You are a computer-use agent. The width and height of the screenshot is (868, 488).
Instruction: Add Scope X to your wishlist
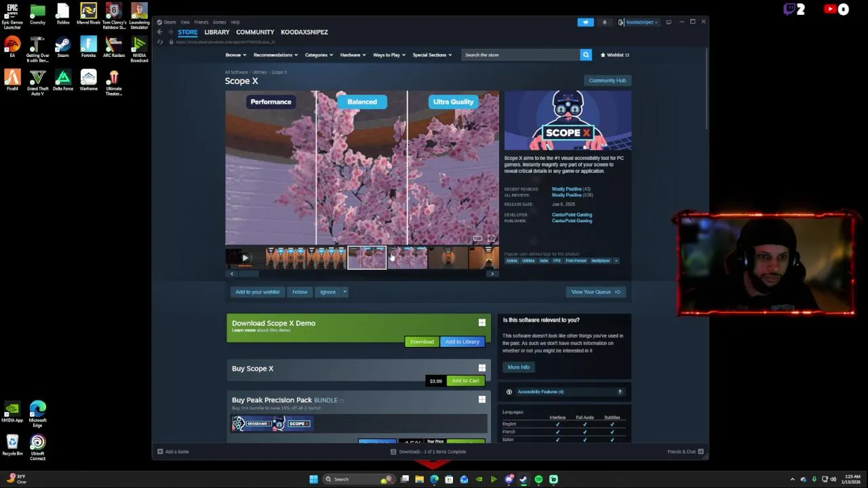(258, 292)
